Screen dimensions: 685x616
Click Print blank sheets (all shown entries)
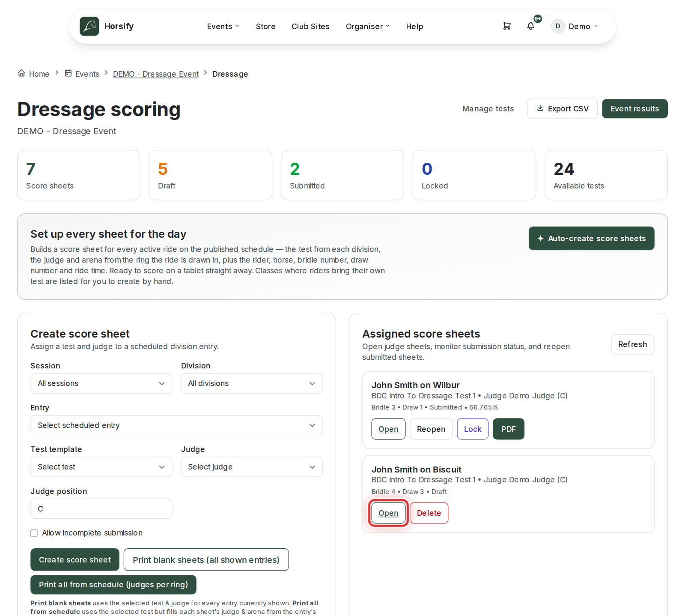(206, 559)
